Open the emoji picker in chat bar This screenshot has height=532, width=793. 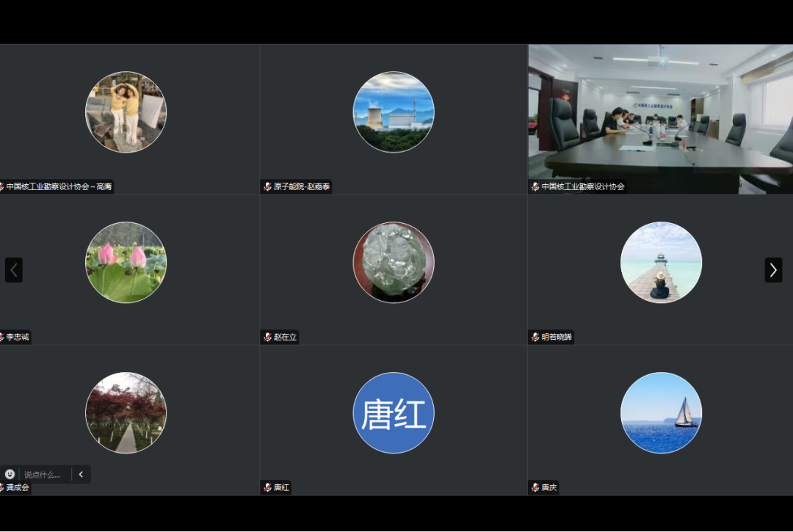point(10,474)
